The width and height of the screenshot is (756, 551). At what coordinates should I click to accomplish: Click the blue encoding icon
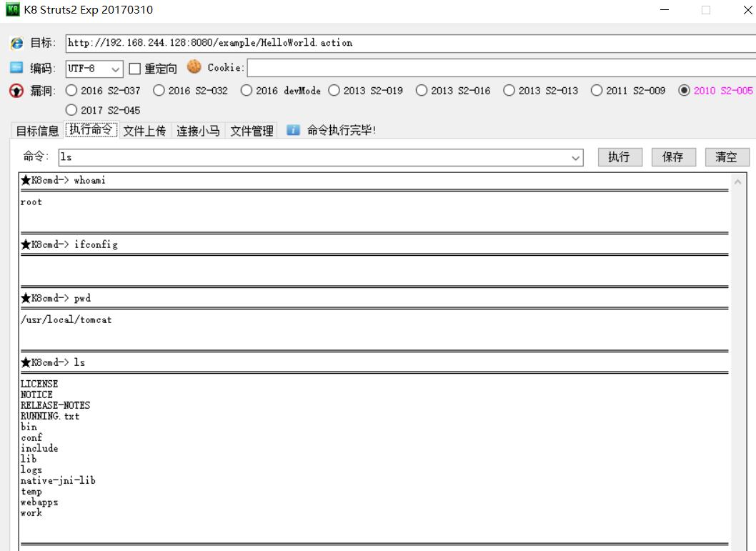tap(16, 67)
